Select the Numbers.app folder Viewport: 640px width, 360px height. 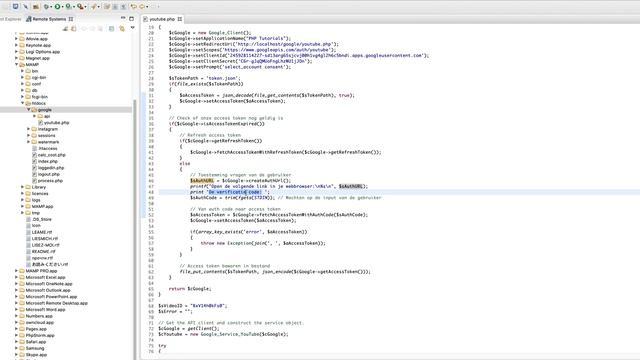[x=39, y=316]
